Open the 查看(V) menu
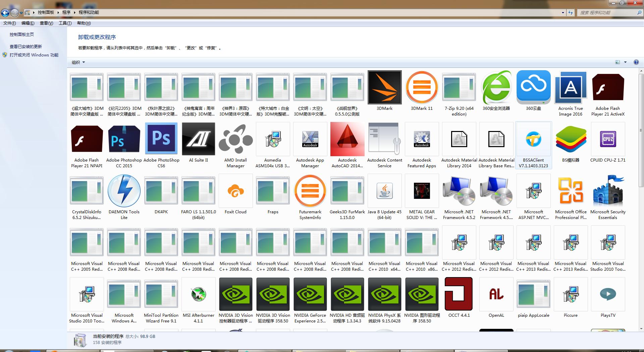The image size is (644, 352). [46, 23]
